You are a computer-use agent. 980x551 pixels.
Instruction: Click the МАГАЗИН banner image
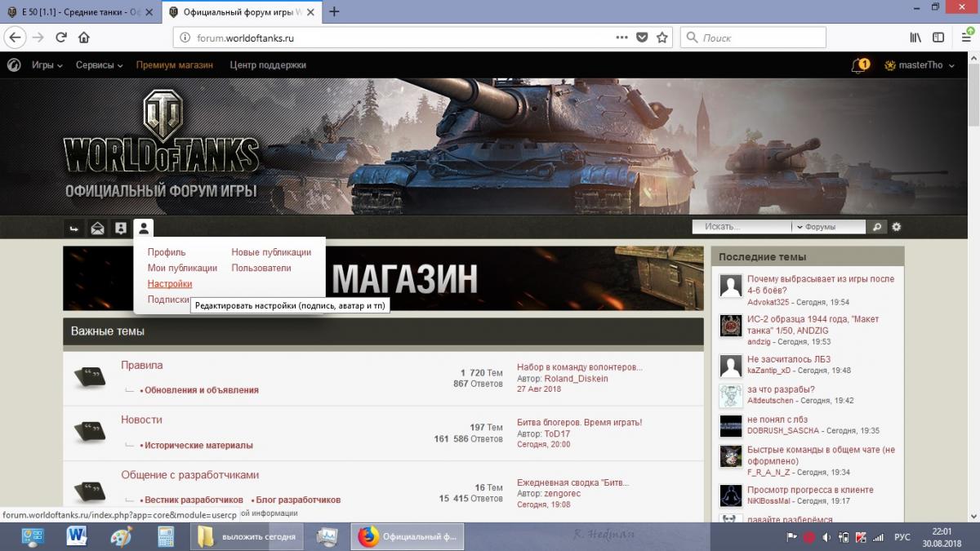point(383,278)
